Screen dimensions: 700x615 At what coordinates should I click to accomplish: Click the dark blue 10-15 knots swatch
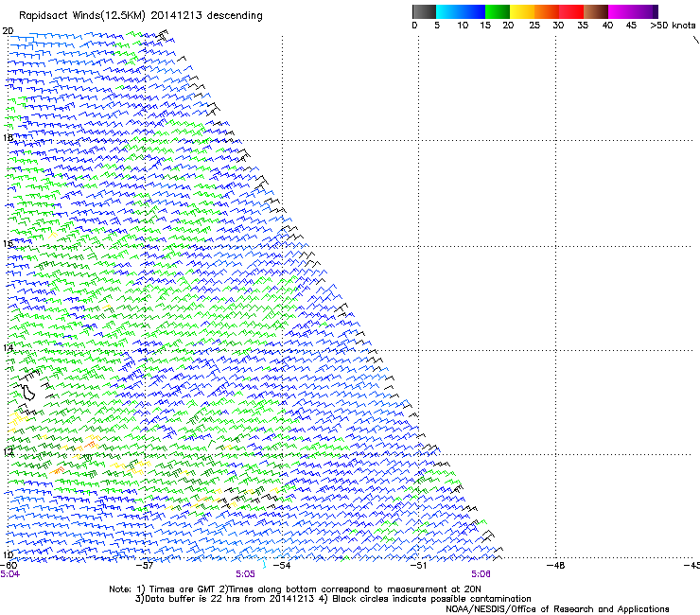(472, 11)
